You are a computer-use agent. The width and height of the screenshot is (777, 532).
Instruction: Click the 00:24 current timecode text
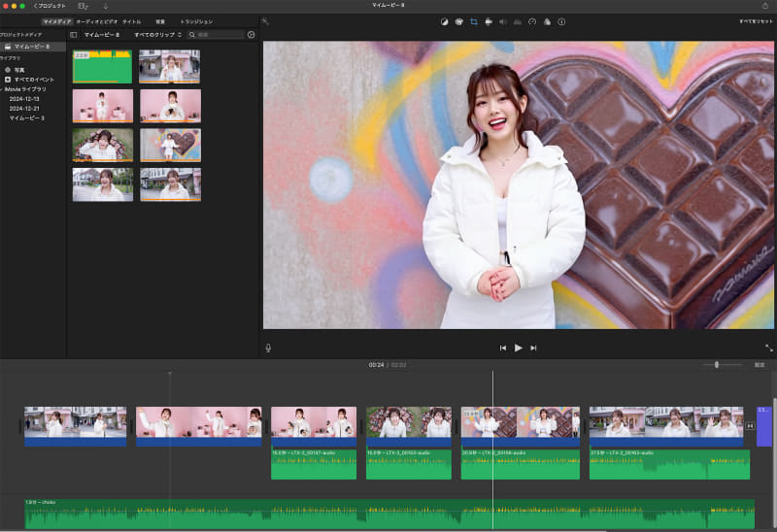click(x=376, y=365)
